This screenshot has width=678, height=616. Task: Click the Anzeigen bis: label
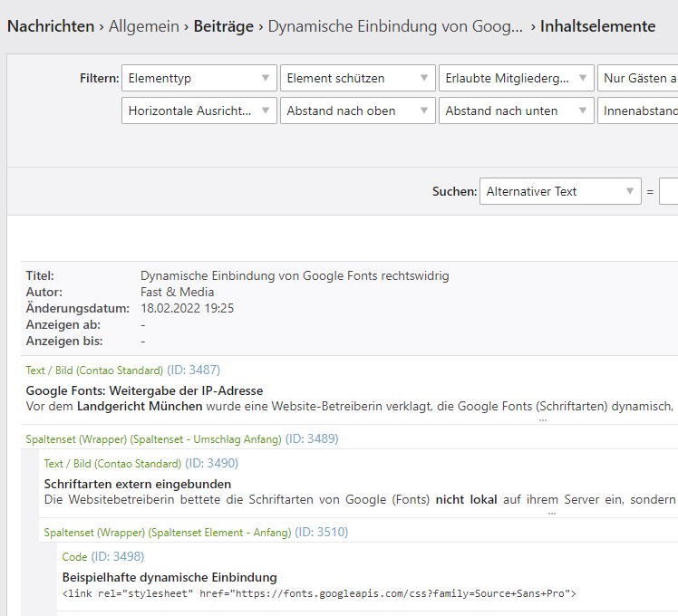(64, 342)
